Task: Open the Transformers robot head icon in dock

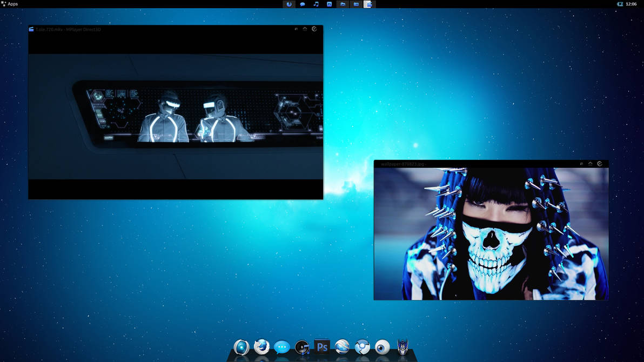Action: pos(403,347)
